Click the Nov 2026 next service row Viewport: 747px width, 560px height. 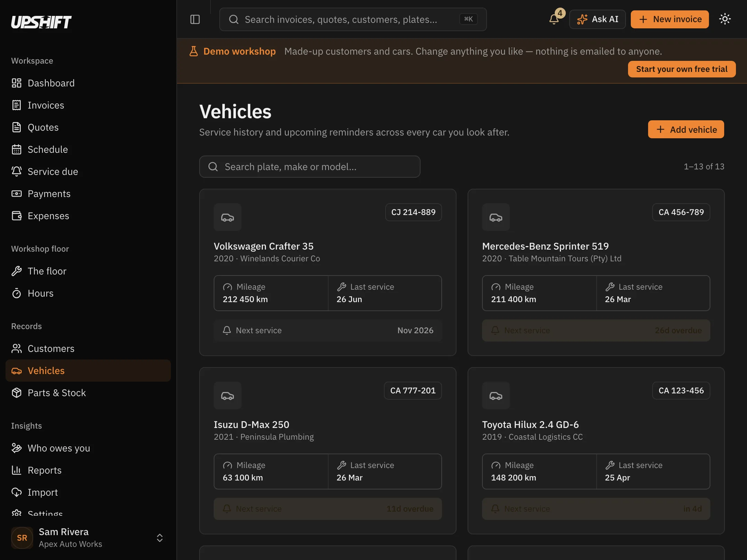tap(328, 330)
